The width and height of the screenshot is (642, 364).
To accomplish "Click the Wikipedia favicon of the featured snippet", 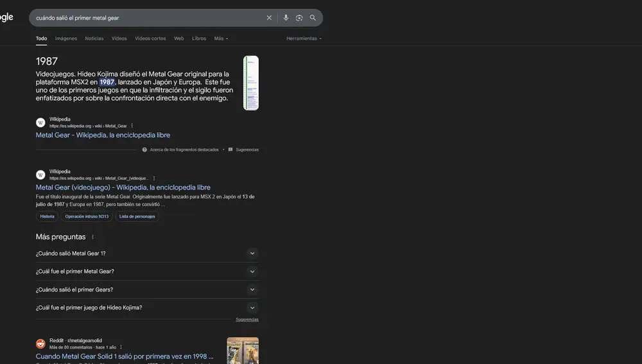I will coord(40,123).
